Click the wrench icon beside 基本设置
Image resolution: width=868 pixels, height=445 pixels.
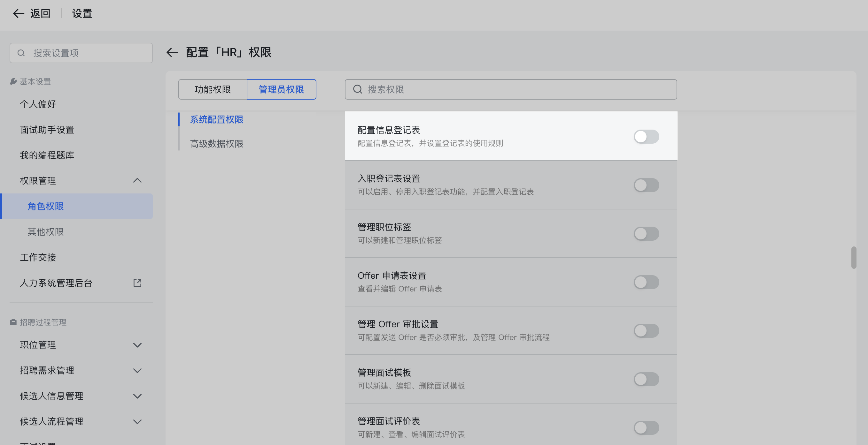(x=13, y=81)
